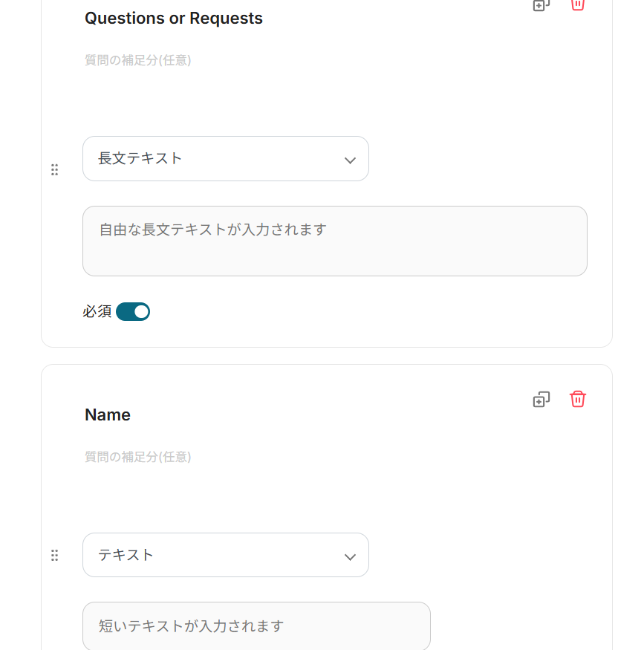Delete the Name question with trash icon

pos(577,399)
